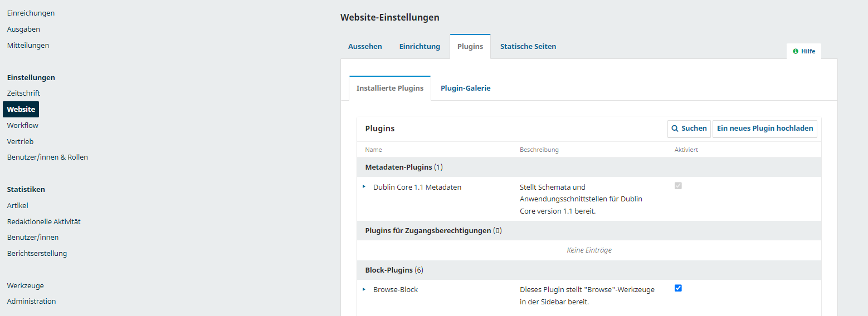Select the Statische Seiten tab
The height and width of the screenshot is (316, 868).
pyautogui.click(x=528, y=47)
